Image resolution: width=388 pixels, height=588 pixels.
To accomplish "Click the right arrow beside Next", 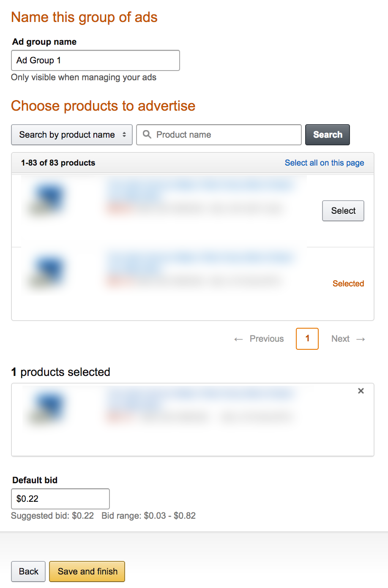I will (361, 339).
